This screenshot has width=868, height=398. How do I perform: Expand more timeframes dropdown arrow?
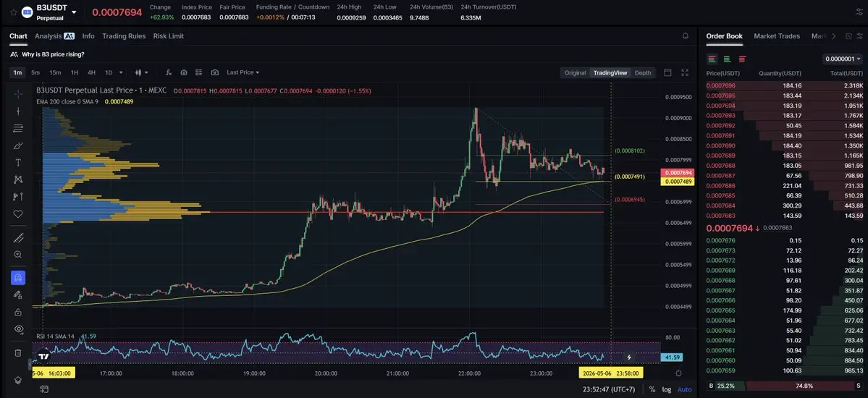(x=121, y=72)
